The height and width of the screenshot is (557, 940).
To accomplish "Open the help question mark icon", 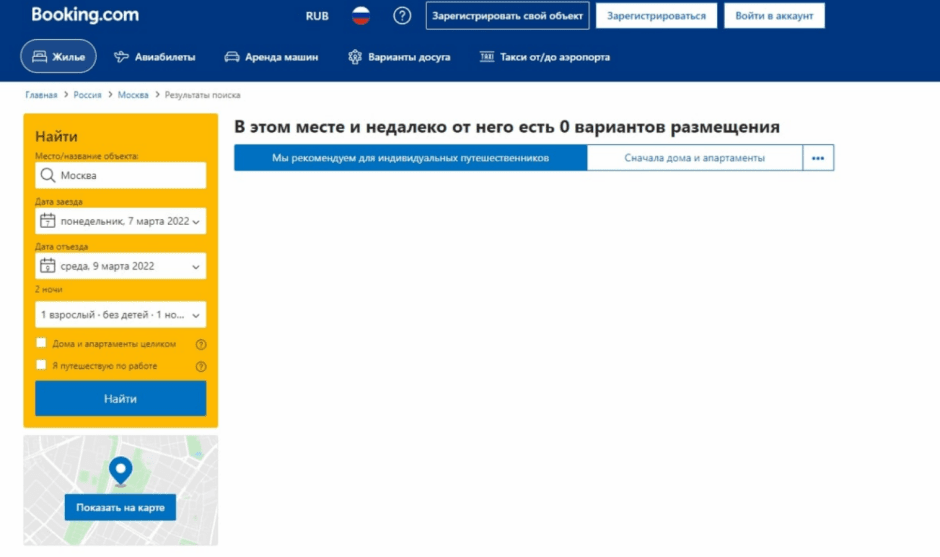I will (402, 16).
